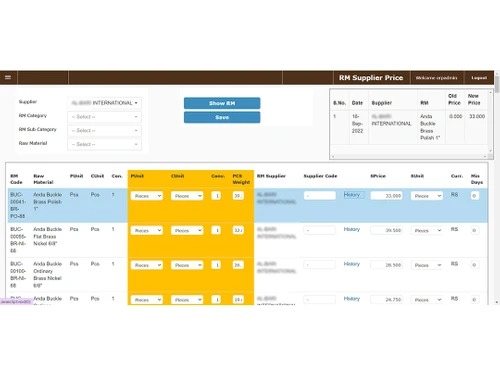500x375 pixels.
Task: Click Supplier Code field in Flat Brass row
Action: pos(320,230)
